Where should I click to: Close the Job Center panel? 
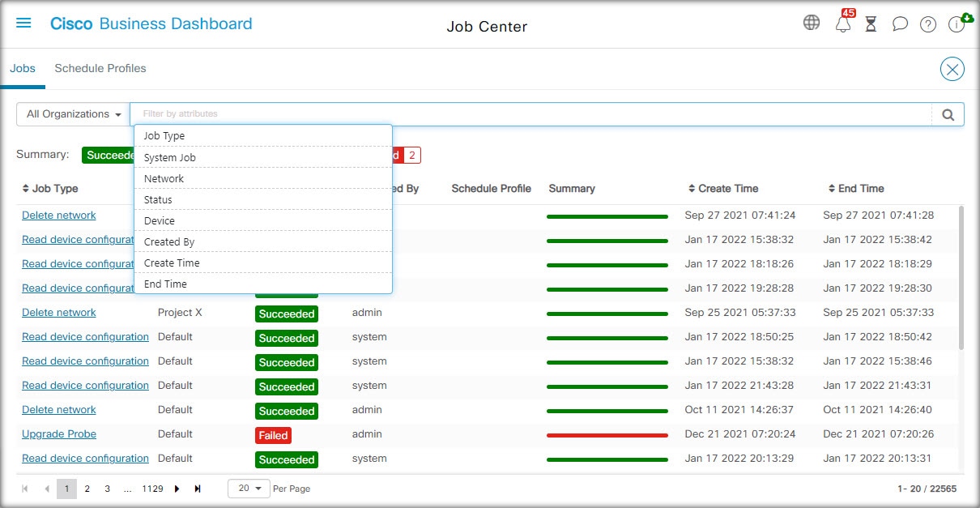[952, 70]
